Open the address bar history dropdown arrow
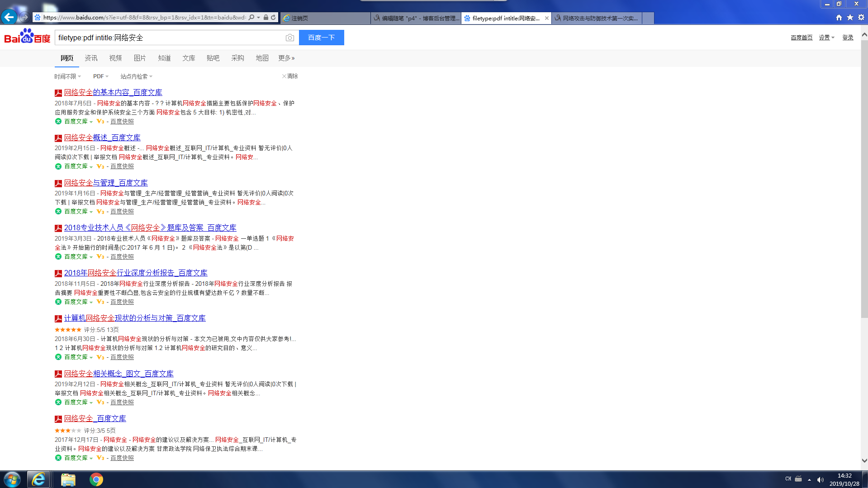This screenshot has height=488, width=868. (x=258, y=18)
